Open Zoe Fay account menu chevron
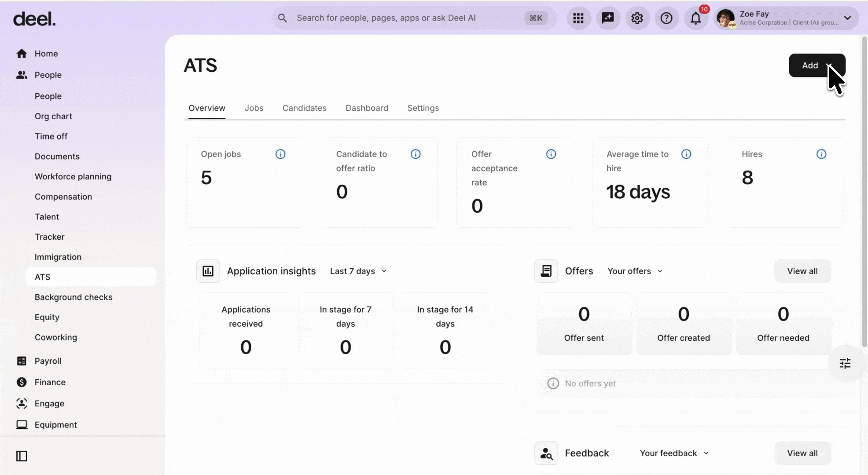Viewport: 868px width, 475px height. click(847, 18)
